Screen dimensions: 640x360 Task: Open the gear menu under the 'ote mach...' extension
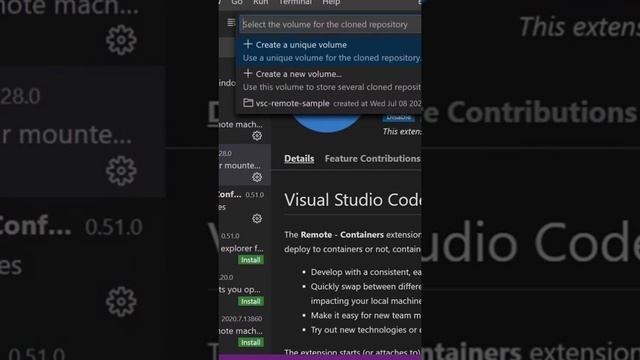click(x=257, y=136)
